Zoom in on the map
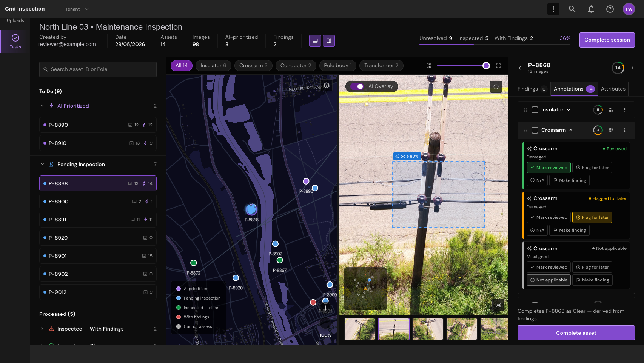Viewport: 644px width, 363px height. (325, 308)
